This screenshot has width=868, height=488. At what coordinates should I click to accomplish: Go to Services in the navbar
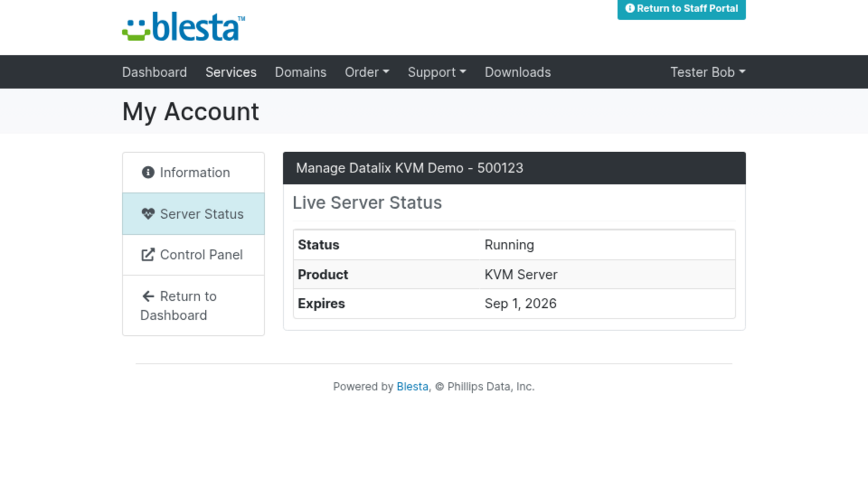point(231,72)
